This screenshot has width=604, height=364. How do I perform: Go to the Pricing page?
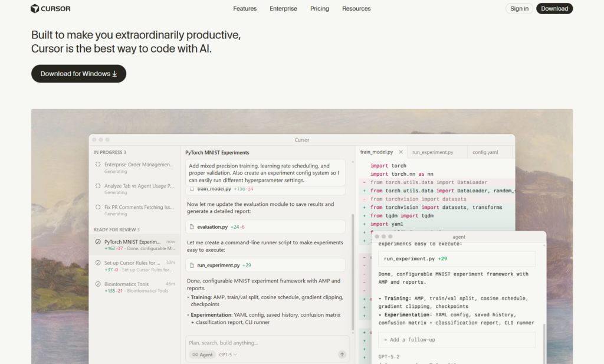(x=320, y=9)
